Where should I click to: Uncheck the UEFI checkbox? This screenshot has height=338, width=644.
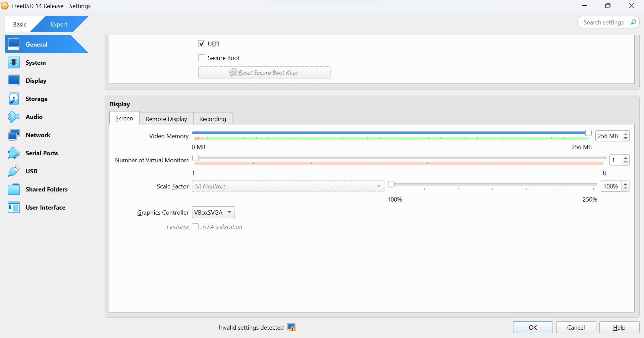point(202,44)
